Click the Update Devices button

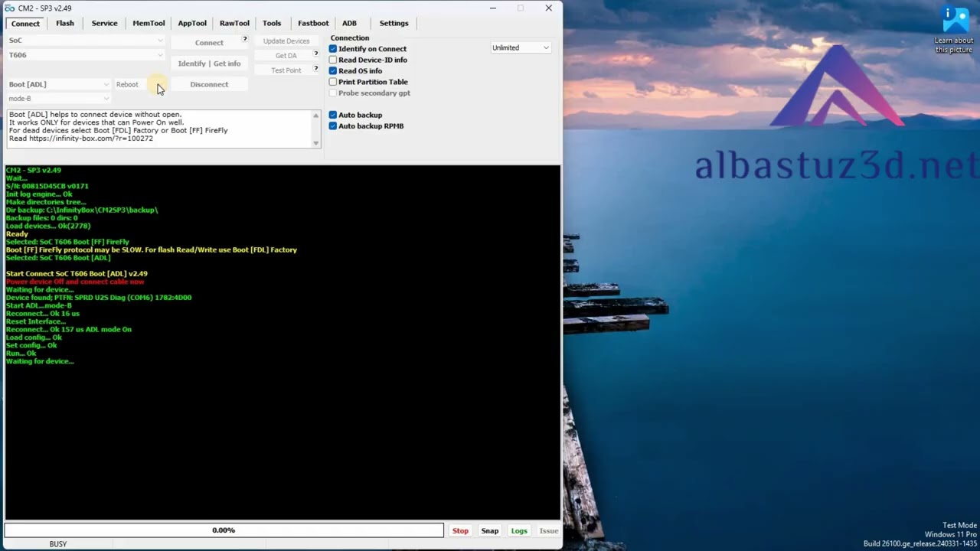286,41
